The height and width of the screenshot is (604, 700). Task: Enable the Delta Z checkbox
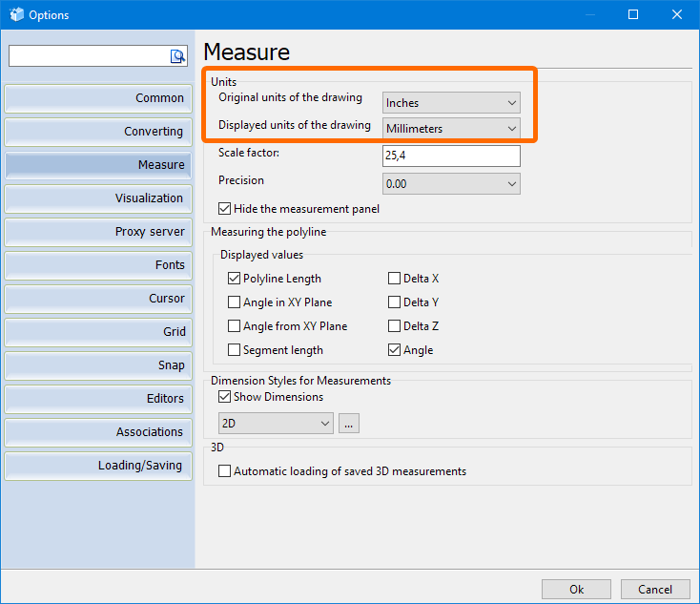point(394,326)
